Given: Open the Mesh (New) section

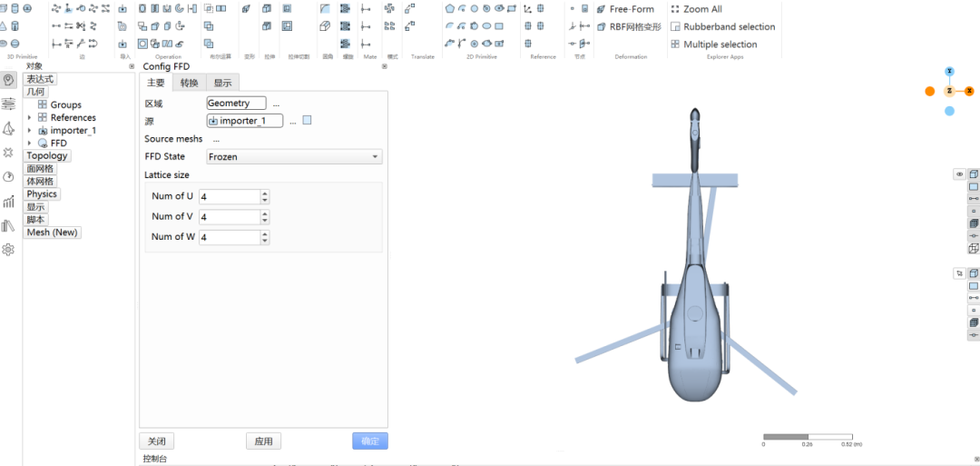Looking at the screenshot, I should point(54,232).
